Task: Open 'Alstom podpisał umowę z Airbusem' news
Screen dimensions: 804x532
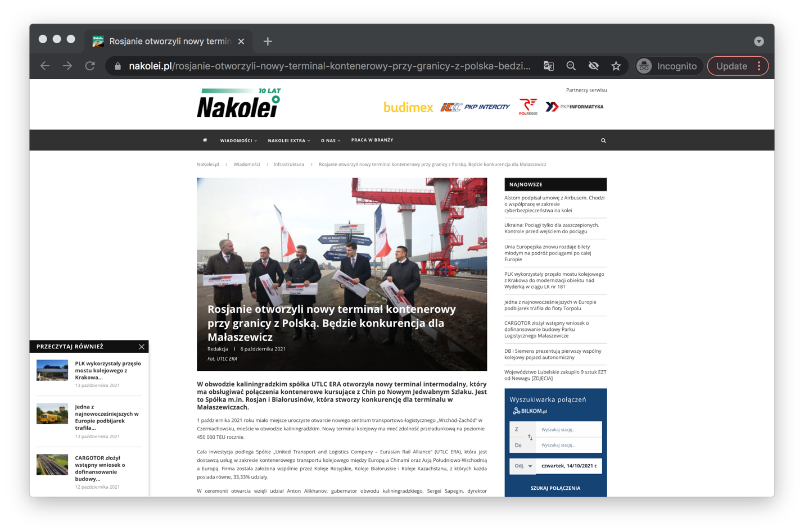Action: [x=554, y=204]
